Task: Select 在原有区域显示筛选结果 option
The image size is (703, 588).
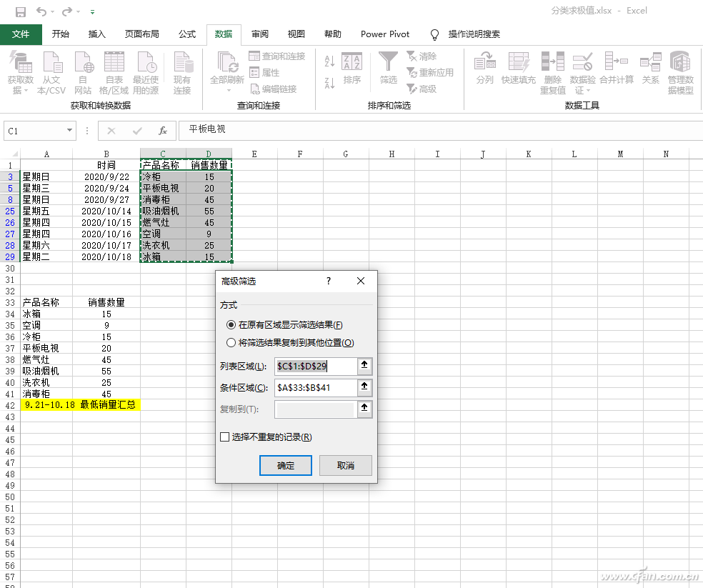Action: click(231, 325)
